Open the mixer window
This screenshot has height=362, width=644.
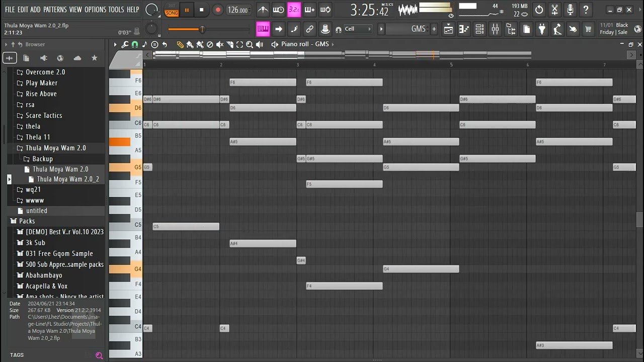[x=495, y=29]
